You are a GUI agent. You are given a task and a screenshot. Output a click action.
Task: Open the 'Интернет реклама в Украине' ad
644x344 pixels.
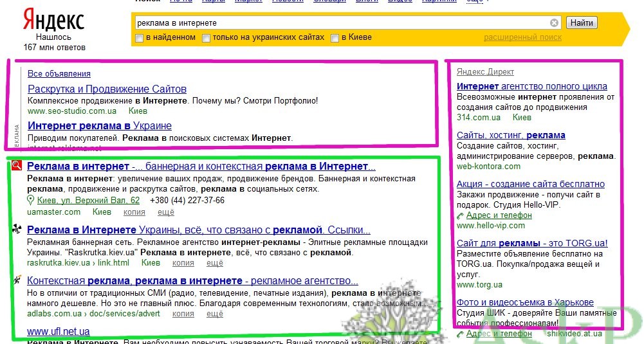pos(100,125)
